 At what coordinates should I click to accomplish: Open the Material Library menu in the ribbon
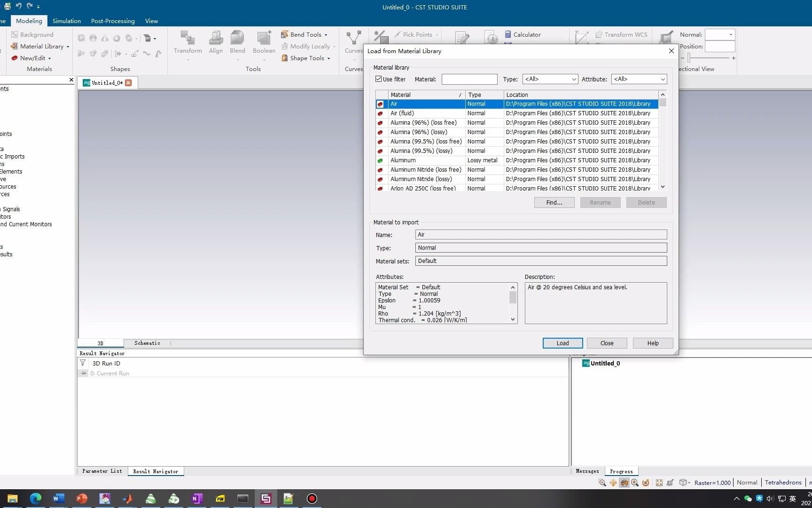[41, 46]
